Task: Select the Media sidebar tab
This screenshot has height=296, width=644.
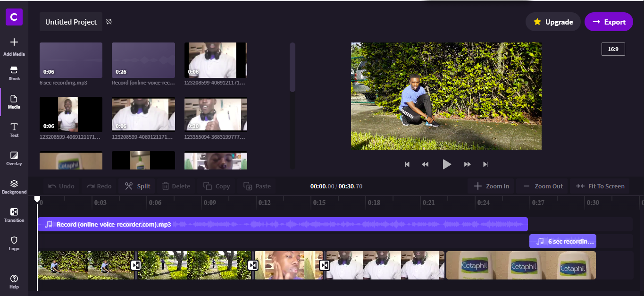Action: 14,102
